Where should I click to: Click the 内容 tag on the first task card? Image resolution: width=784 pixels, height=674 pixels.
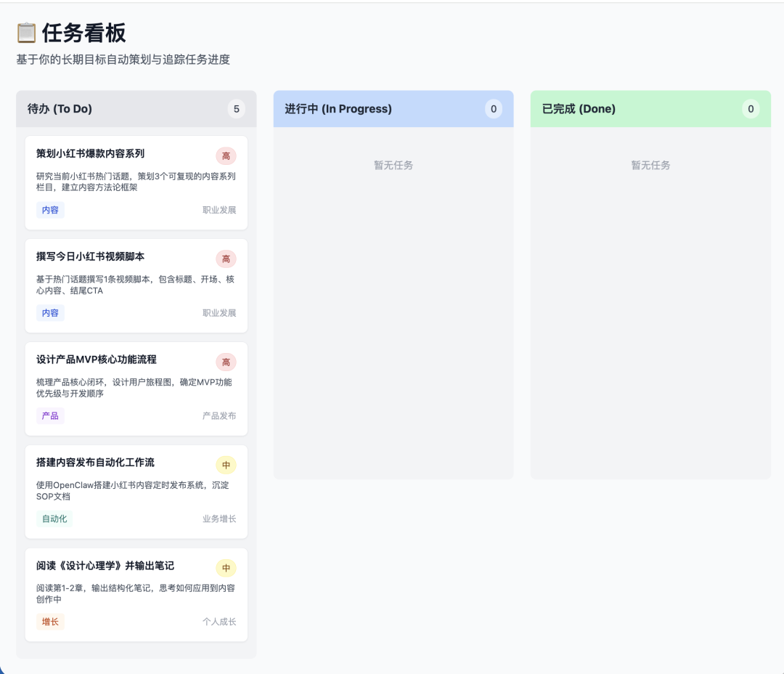(x=50, y=210)
